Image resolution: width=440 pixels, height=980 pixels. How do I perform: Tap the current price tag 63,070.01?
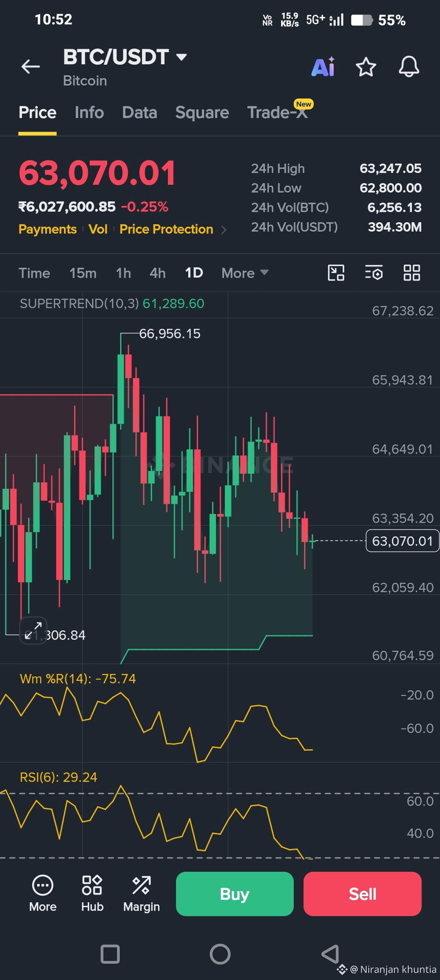403,541
